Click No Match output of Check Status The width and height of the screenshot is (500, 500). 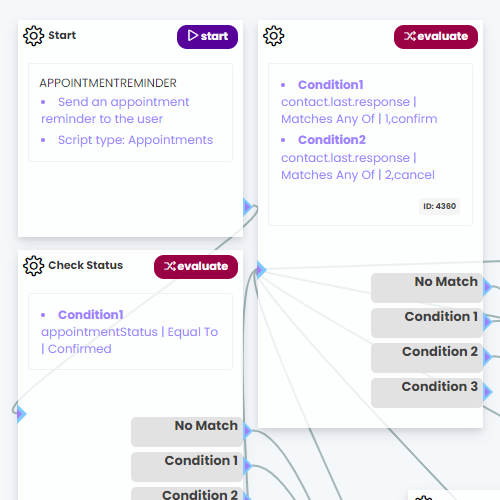(x=187, y=432)
